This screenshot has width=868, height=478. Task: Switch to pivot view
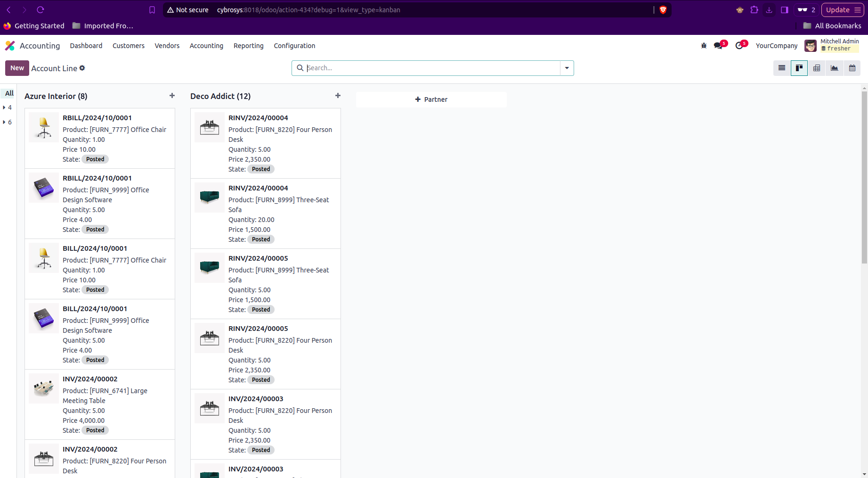click(817, 68)
